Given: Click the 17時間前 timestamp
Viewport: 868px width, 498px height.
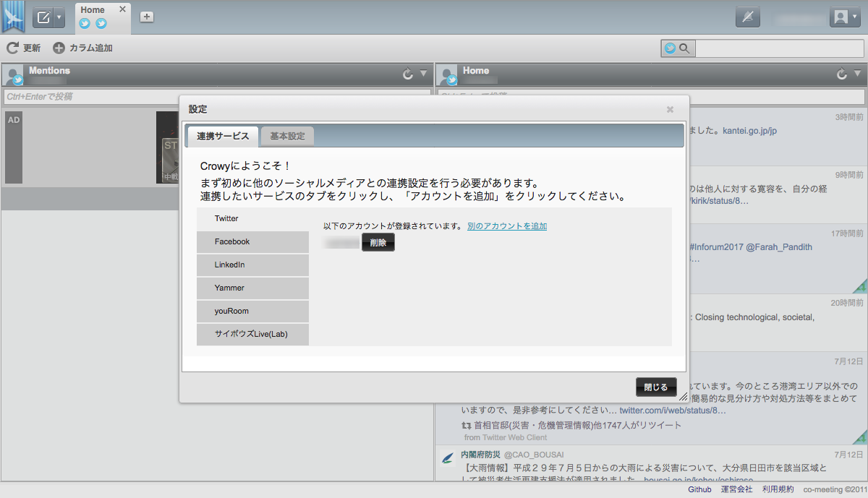Looking at the screenshot, I should point(847,233).
